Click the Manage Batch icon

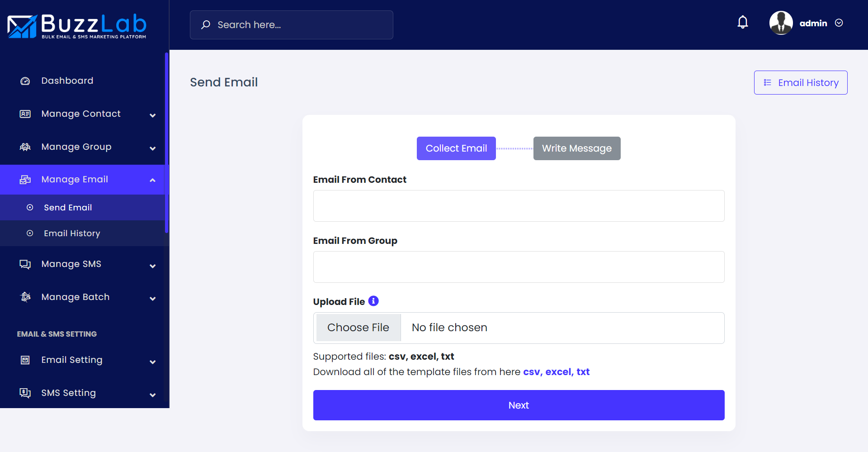[25, 297]
